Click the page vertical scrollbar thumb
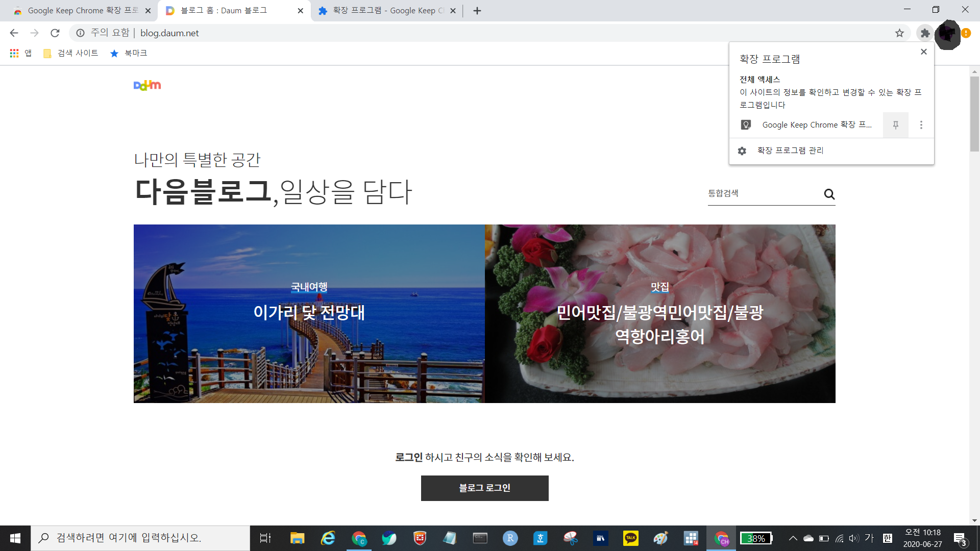980x551 pixels. [974, 113]
